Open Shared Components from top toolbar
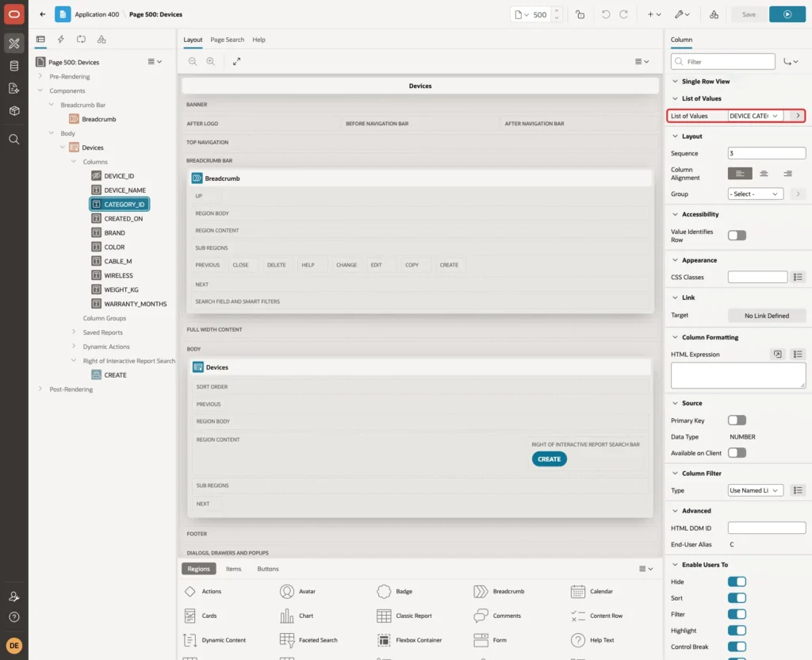 click(x=714, y=14)
